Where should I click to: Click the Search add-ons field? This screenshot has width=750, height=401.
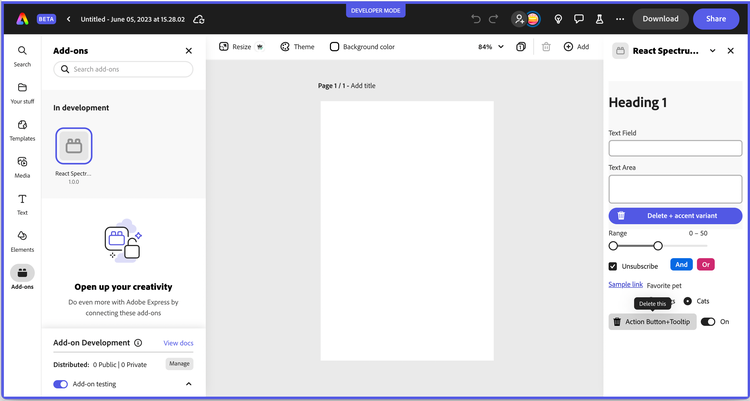click(x=123, y=69)
